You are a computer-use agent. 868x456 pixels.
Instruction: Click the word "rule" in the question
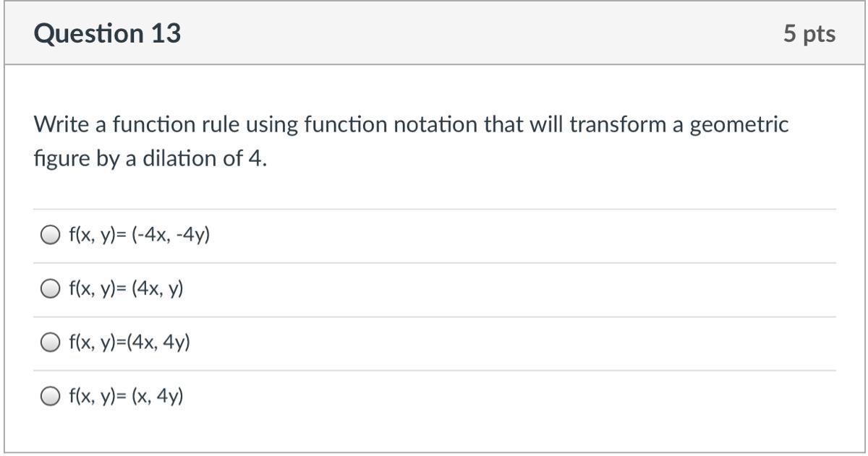pos(219,125)
